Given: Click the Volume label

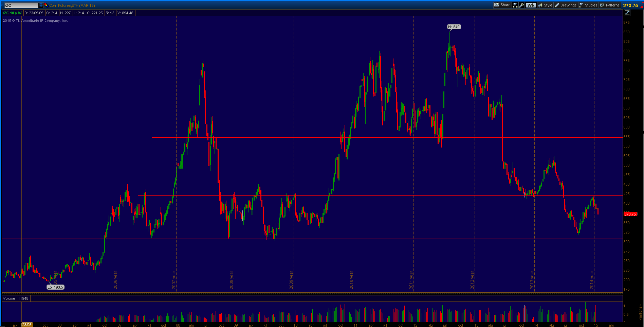Looking at the screenshot, I should coord(9,298).
